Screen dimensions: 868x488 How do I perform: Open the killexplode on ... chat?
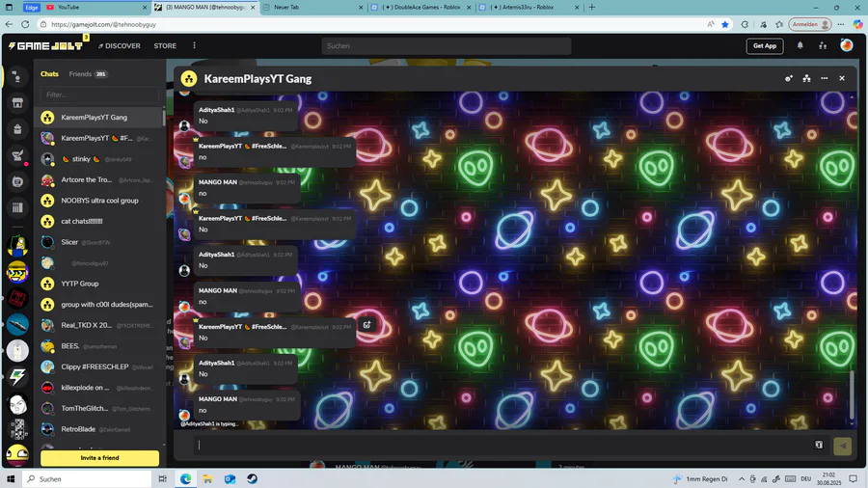pyautogui.click(x=99, y=388)
